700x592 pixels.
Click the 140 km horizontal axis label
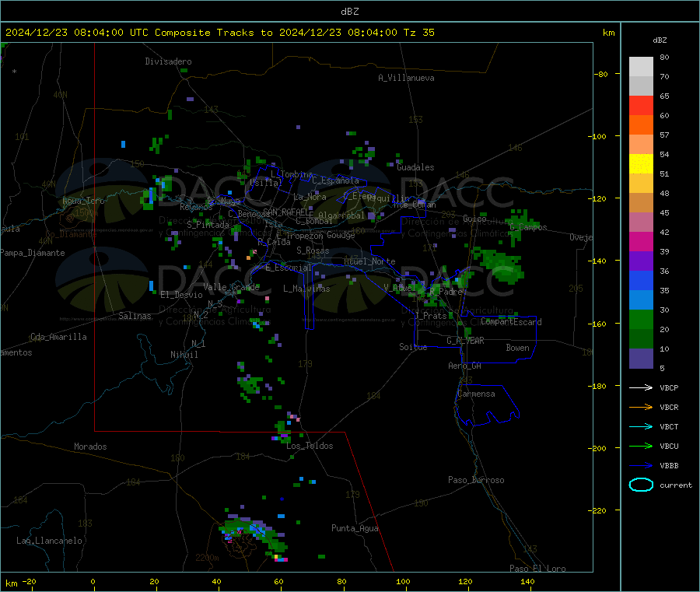point(527,581)
